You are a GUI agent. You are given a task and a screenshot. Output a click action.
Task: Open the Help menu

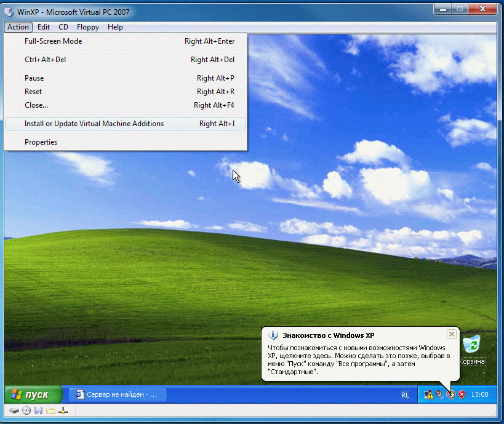tap(115, 27)
